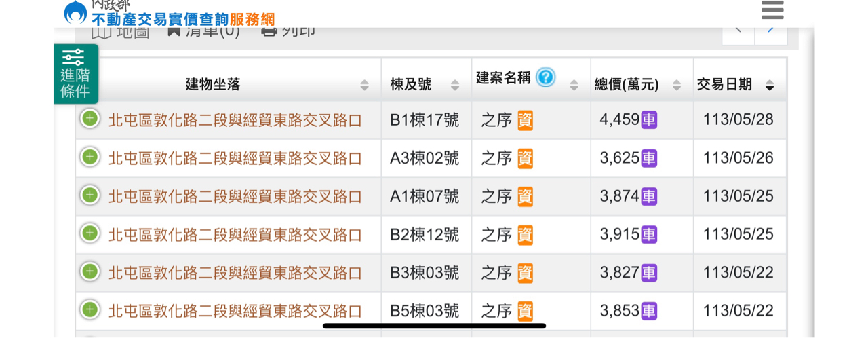This screenshot has height=338, width=868.
Task: Open address link for B5棟03號 row
Action: pyautogui.click(x=235, y=311)
